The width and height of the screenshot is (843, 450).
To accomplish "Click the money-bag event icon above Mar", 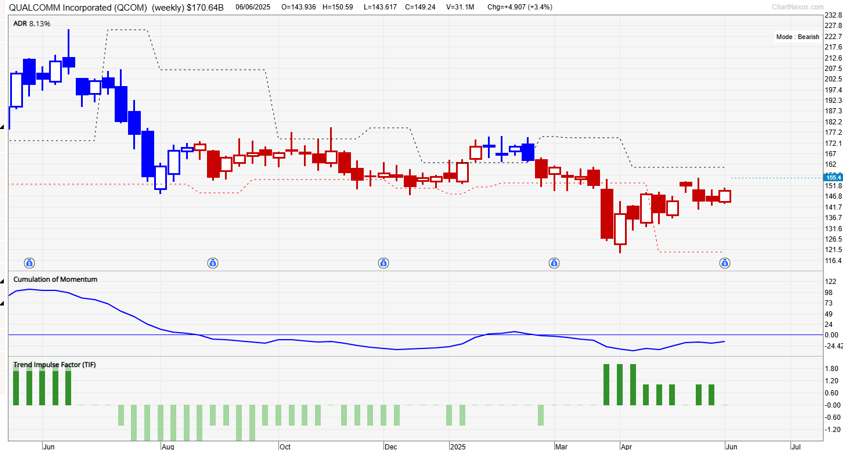I will click(x=554, y=263).
